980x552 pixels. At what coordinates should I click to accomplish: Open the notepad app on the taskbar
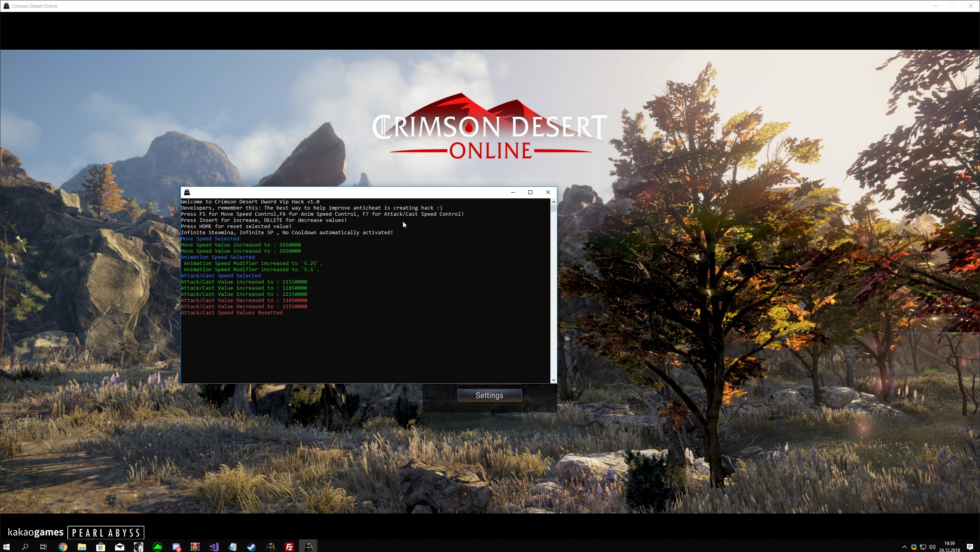click(233, 547)
